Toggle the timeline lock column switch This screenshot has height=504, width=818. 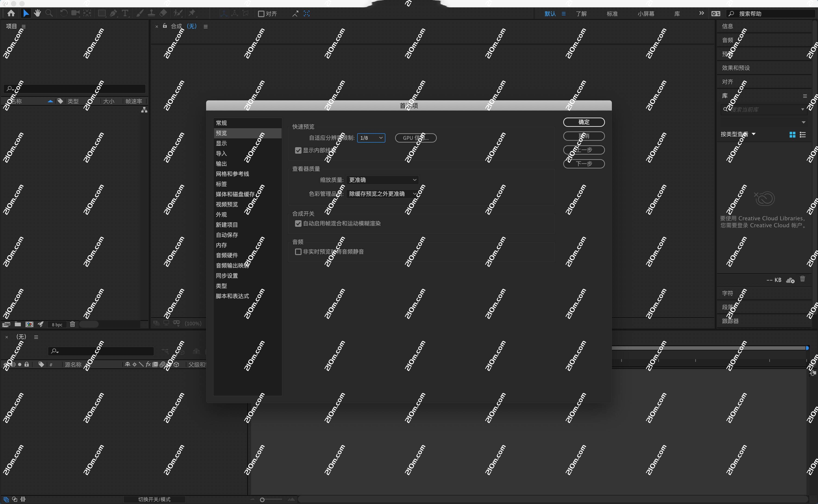27,364
